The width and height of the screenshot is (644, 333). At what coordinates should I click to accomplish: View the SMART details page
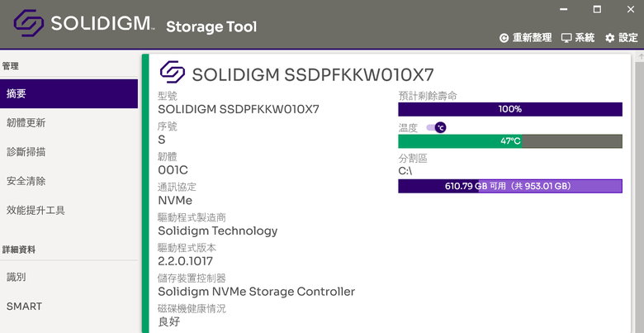click(x=69, y=307)
